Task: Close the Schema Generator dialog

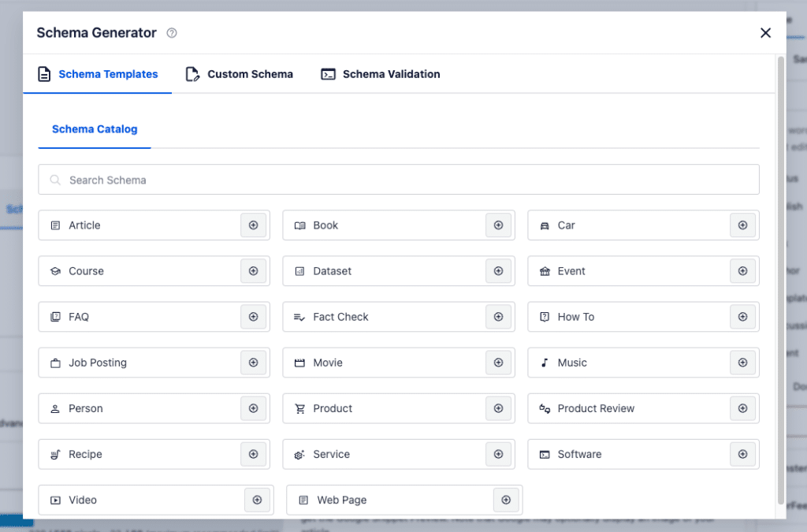Action: point(765,33)
